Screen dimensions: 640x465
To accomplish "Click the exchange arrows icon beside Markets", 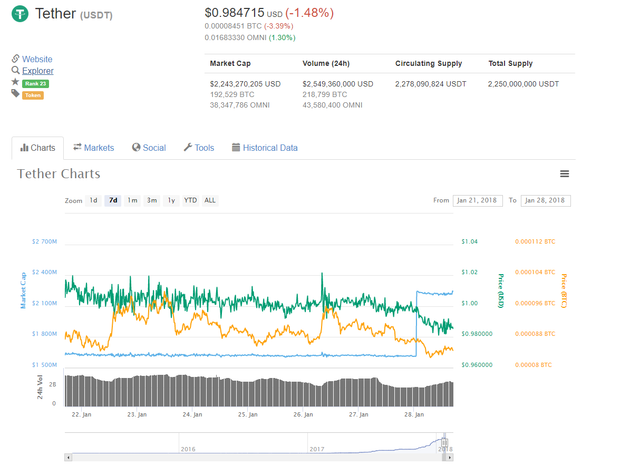I will [77, 147].
